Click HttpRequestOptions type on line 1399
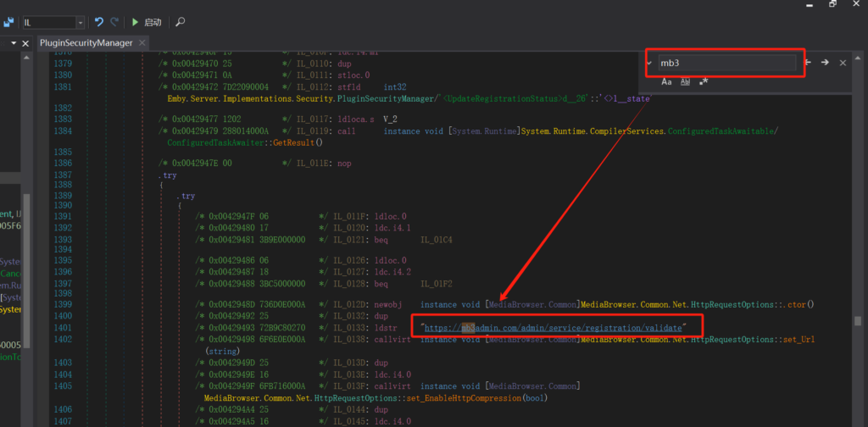 [x=732, y=304]
